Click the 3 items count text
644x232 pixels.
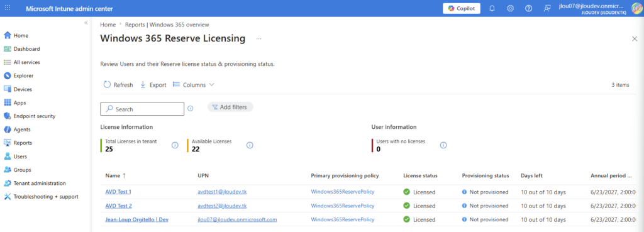[620, 85]
